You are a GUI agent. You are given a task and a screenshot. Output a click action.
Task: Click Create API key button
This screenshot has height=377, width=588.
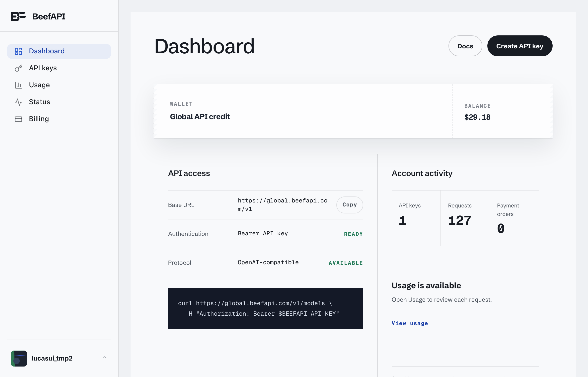click(x=520, y=46)
